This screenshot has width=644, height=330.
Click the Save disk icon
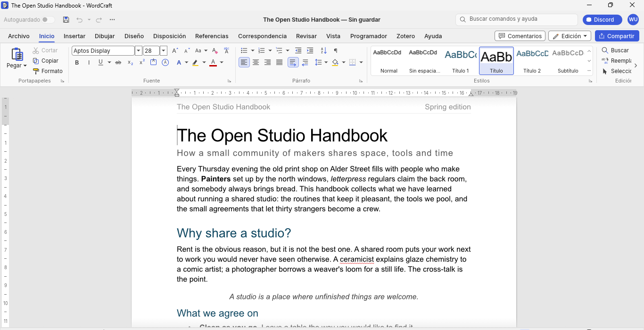(66, 20)
